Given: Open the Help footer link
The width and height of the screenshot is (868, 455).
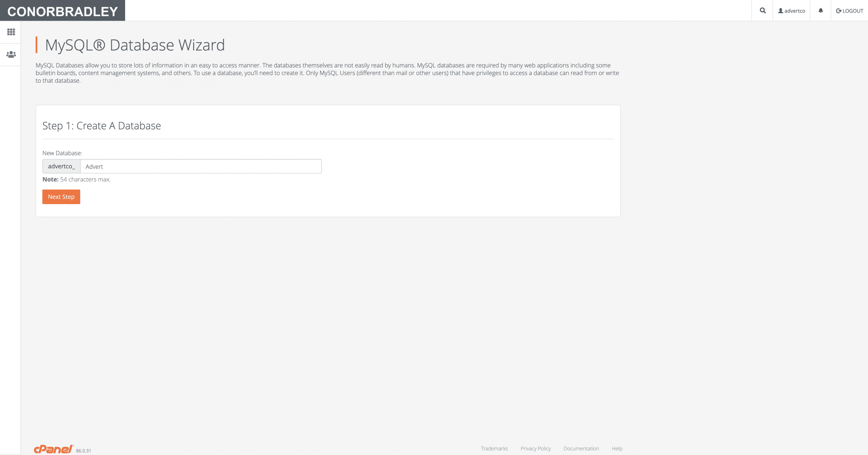Looking at the screenshot, I should pyautogui.click(x=617, y=448).
